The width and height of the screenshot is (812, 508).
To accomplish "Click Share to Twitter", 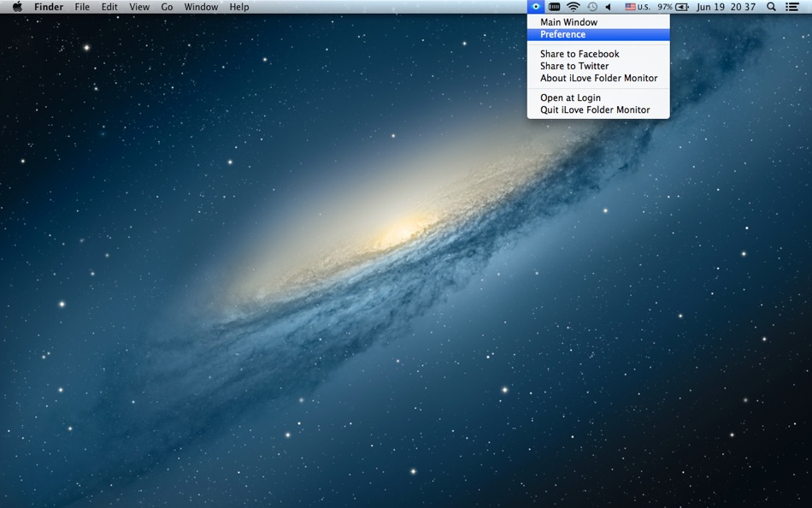I will (574, 66).
